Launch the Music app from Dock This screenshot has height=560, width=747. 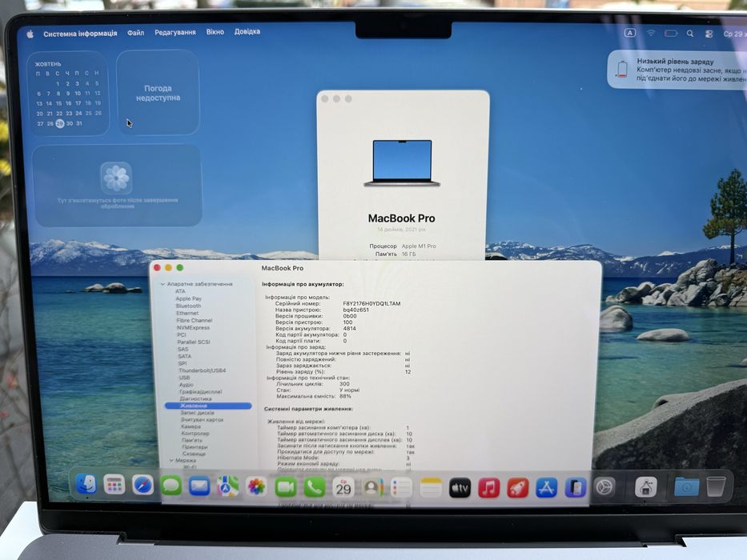pyautogui.click(x=488, y=488)
